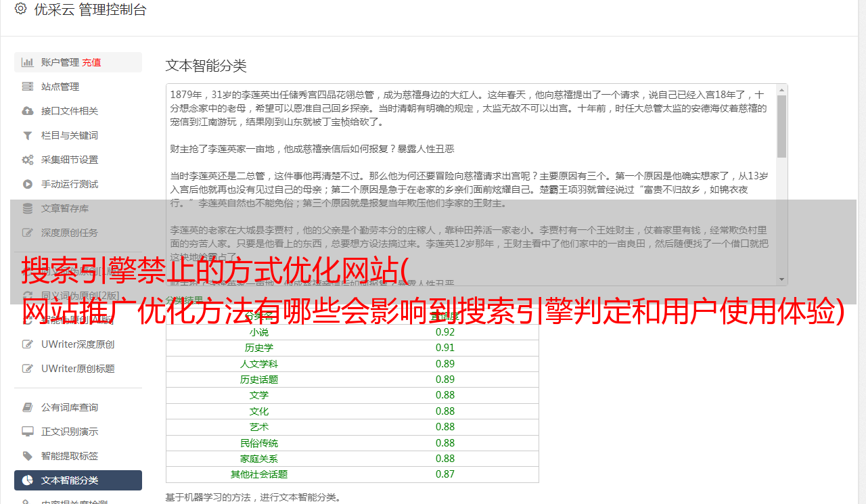Click the 历史话题 category cell
The width and height of the screenshot is (866, 504).
pos(258,380)
